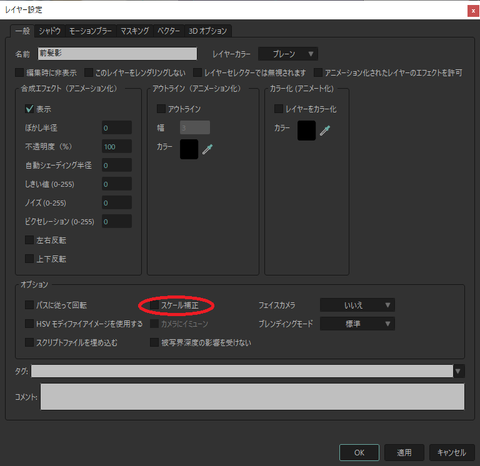Enable パスに従って回転 checkbox
Viewport: 480px width, 466px height.
29,305
